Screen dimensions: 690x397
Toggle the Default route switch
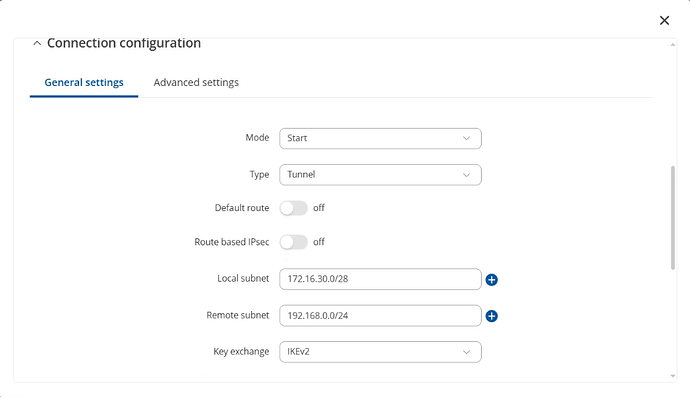coord(294,208)
